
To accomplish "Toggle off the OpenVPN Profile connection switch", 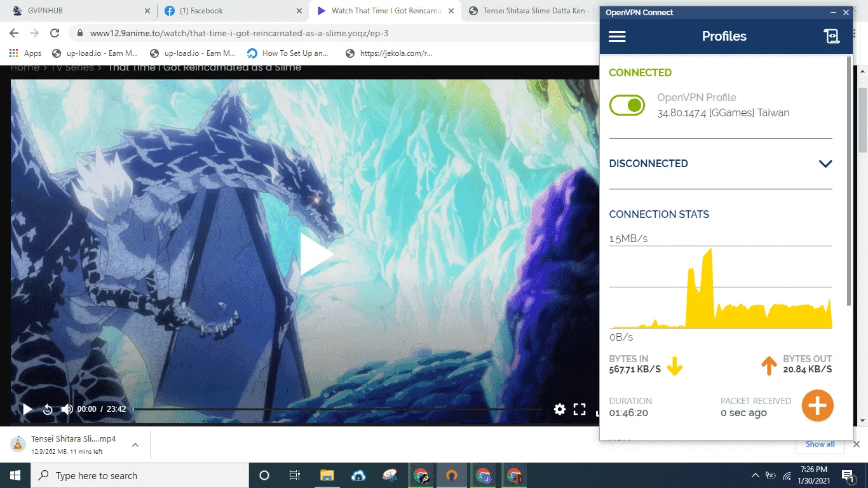I will 627,105.
